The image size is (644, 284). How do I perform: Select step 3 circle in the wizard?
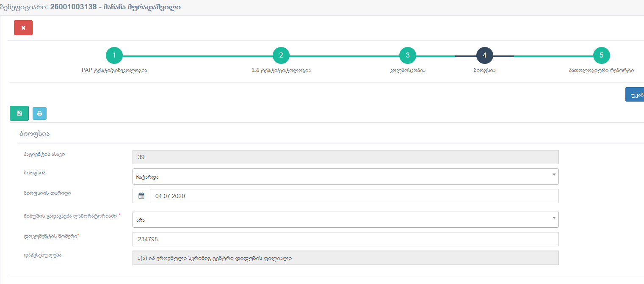(x=407, y=55)
